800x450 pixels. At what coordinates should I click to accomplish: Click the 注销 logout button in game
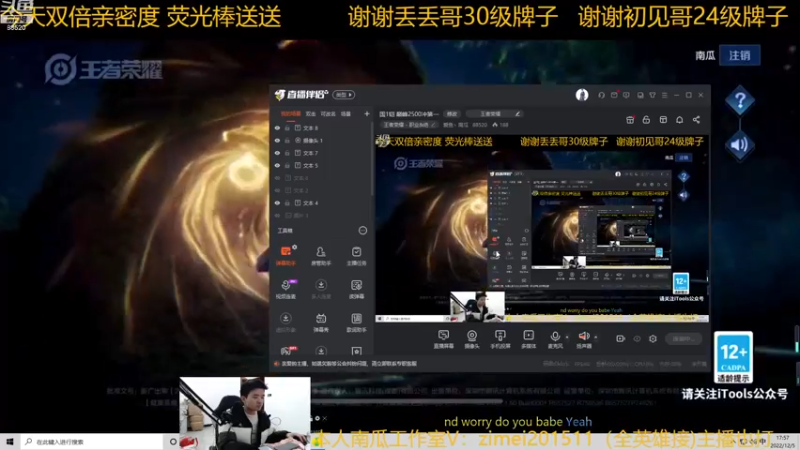click(x=740, y=55)
